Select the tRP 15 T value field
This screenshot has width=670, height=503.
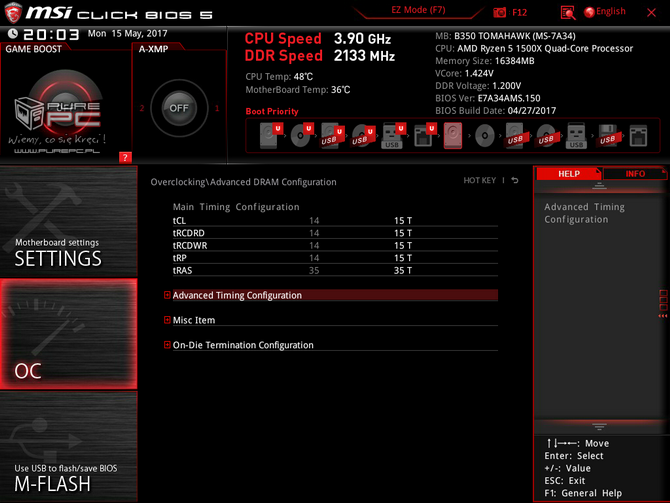(x=403, y=258)
